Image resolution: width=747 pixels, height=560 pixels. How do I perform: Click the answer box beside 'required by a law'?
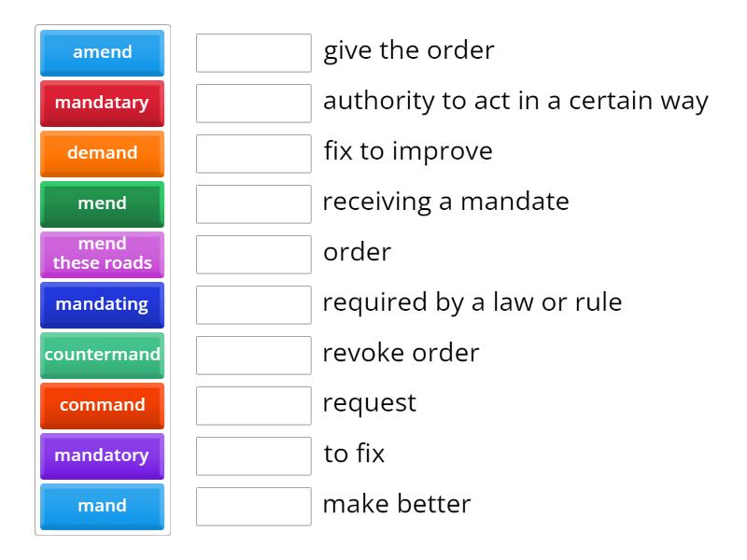253,304
